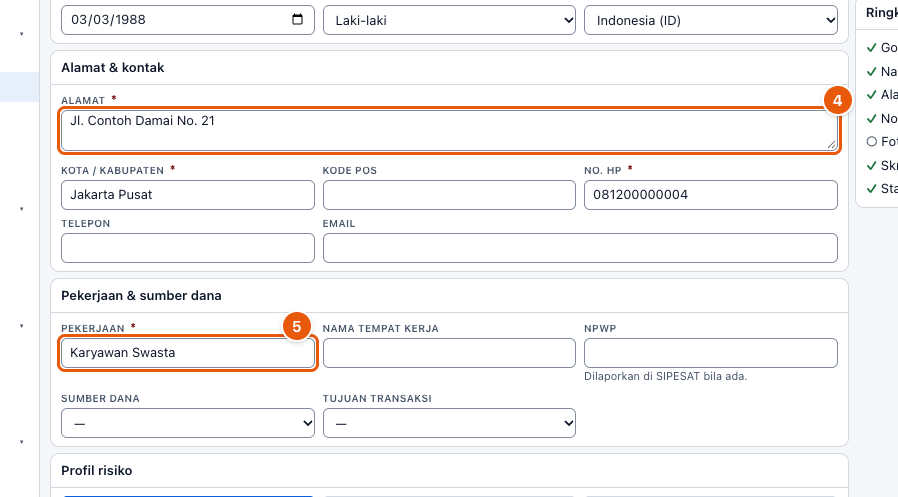Click the EMAIL label
This screenshot has height=497, width=898.
tap(338, 224)
